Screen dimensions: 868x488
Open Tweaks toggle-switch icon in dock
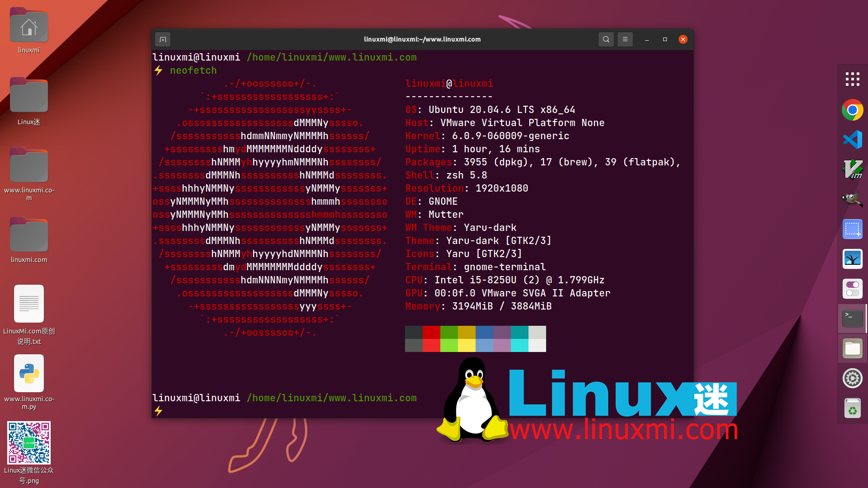pyautogui.click(x=852, y=289)
